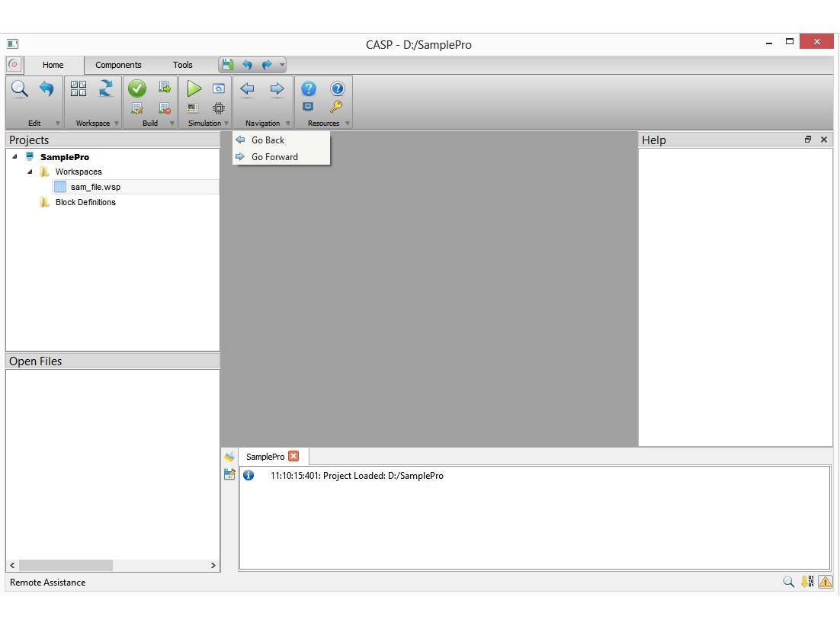Click the microchip icon in Simulation group
The width and height of the screenshot is (840, 626).
(x=218, y=108)
